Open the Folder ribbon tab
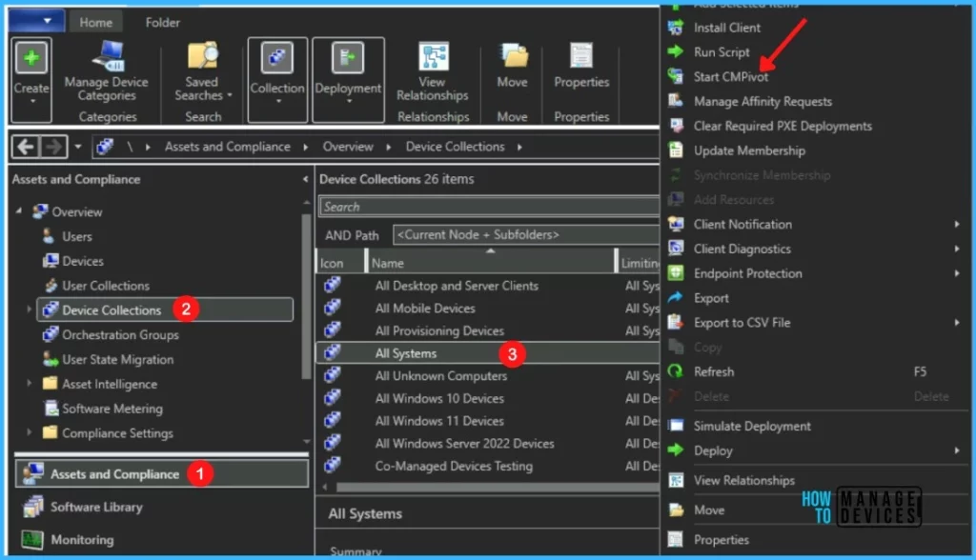Viewport: 976px width, 560px height. point(162,23)
